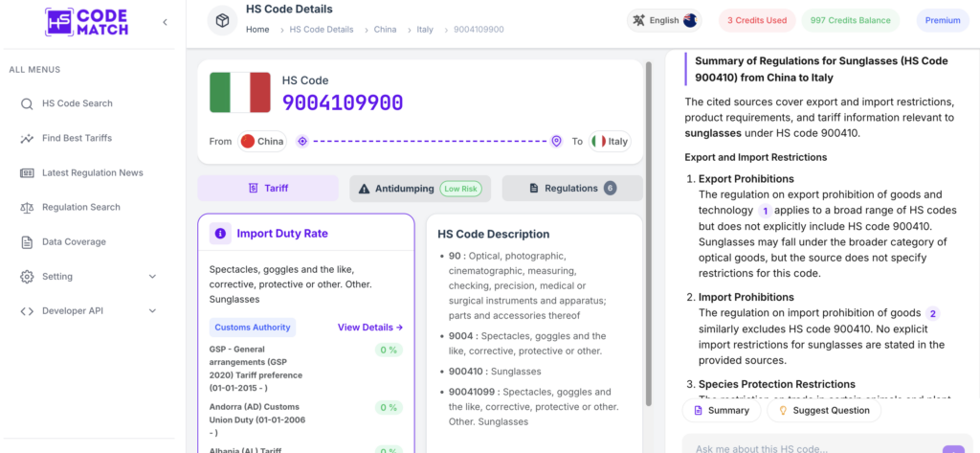Click the HS Code Description heading

(493, 234)
